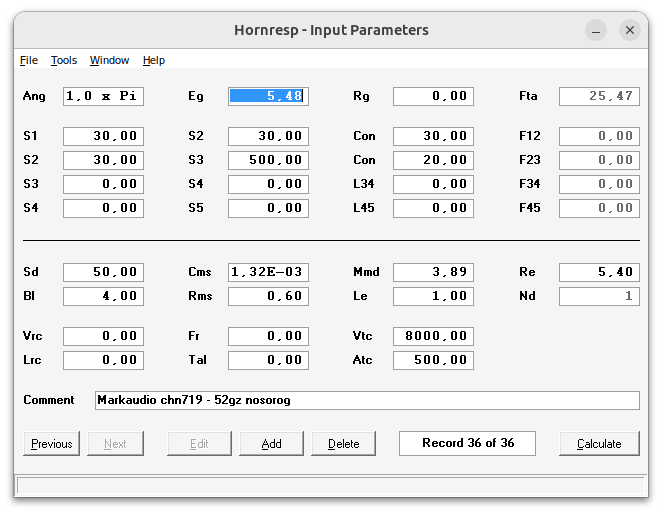The height and width of the screenshot is (514, 662).
Task: Click the Previous record button
Action: pos(52,443)
